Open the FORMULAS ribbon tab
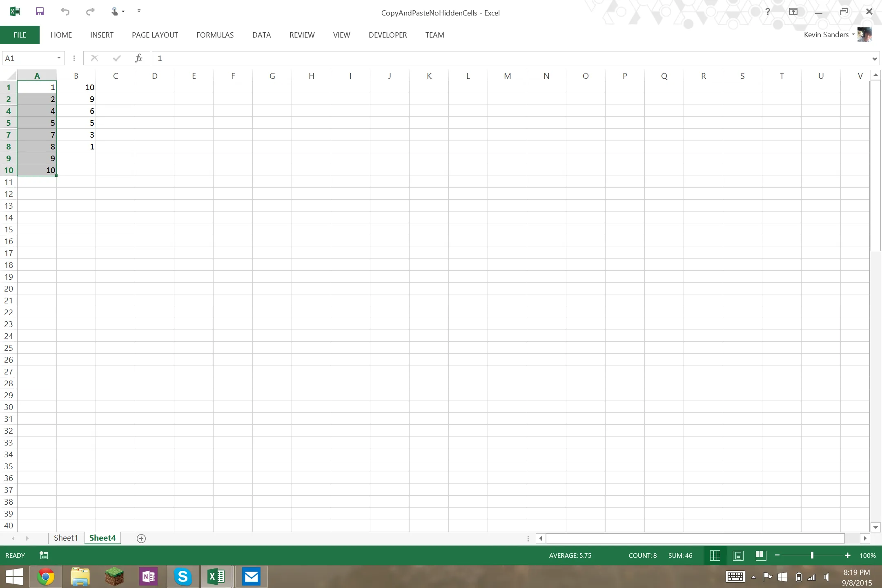882x588 pixels. [x=215, y=35]
